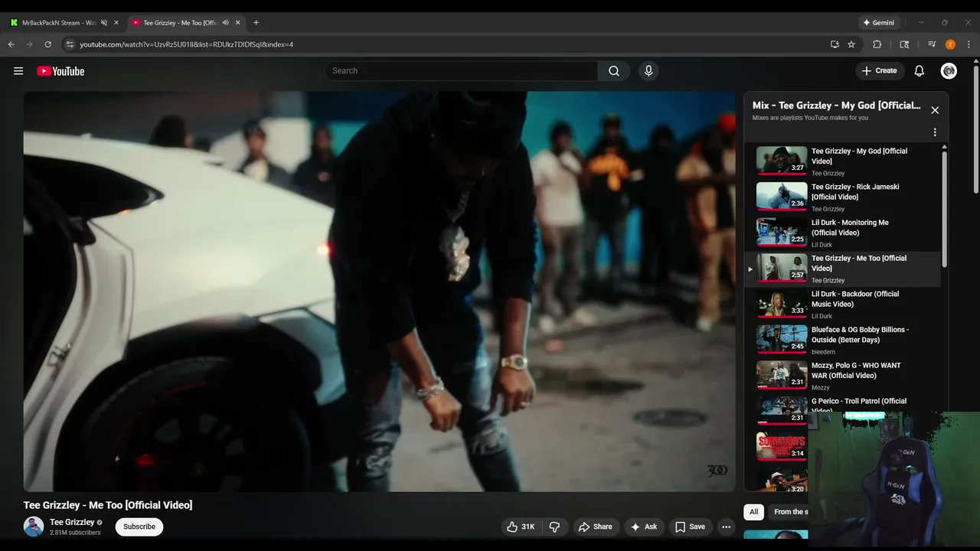The width and height of the screenshot is (980, 551).
Task: Open Tee Grizzley channel name link
Action: coord(72,522)
